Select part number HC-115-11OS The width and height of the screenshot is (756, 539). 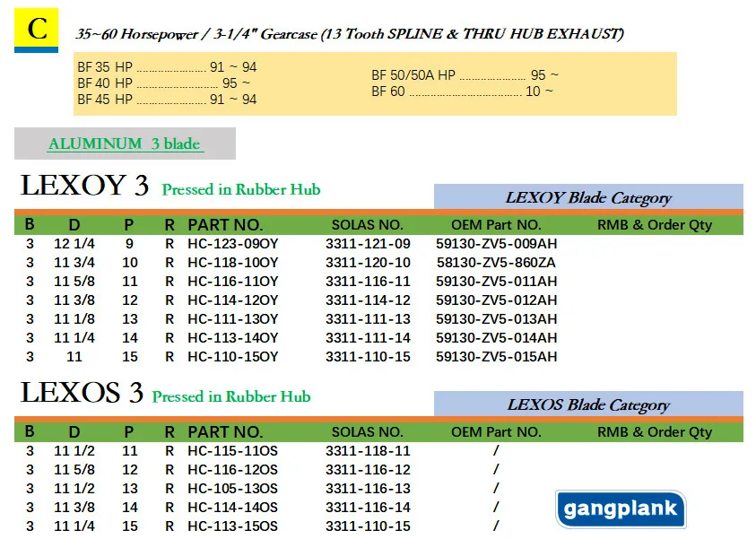233,451
